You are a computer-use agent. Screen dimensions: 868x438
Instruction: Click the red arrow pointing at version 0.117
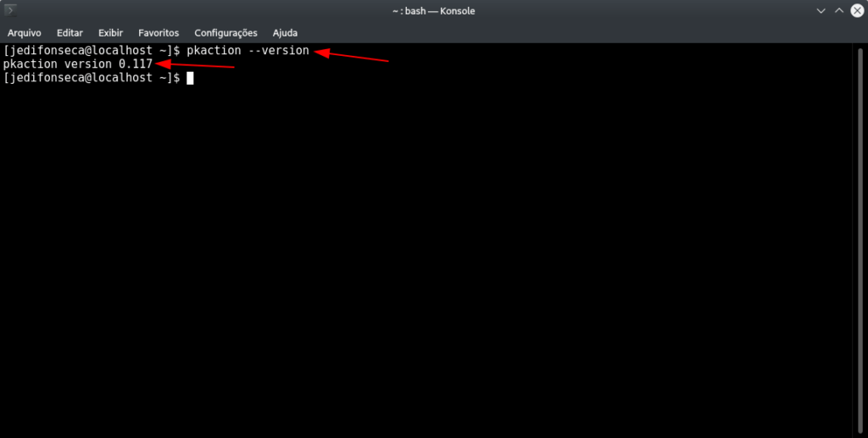click(x=195, y=65)
